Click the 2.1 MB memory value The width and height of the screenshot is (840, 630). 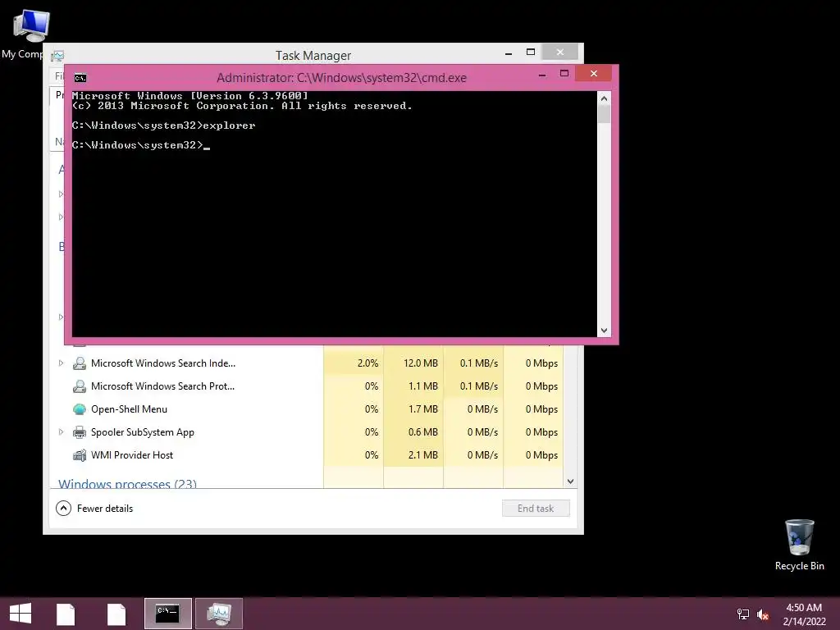422,455
